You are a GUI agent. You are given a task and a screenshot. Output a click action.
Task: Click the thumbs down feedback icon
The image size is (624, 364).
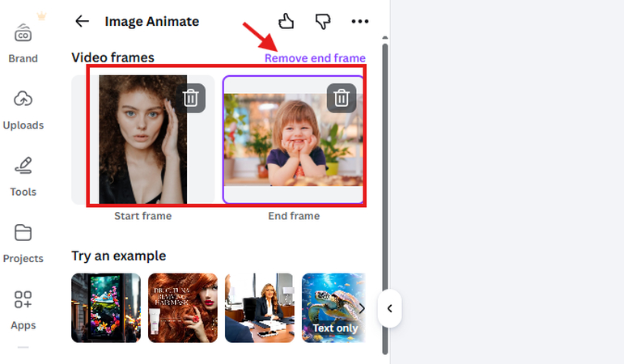(x=323, y=21)
